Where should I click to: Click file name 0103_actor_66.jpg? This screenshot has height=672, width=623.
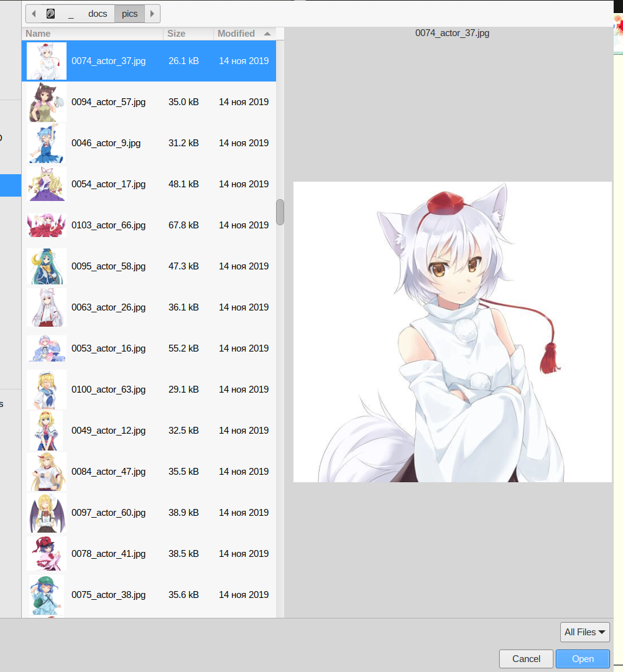[108, 225]
